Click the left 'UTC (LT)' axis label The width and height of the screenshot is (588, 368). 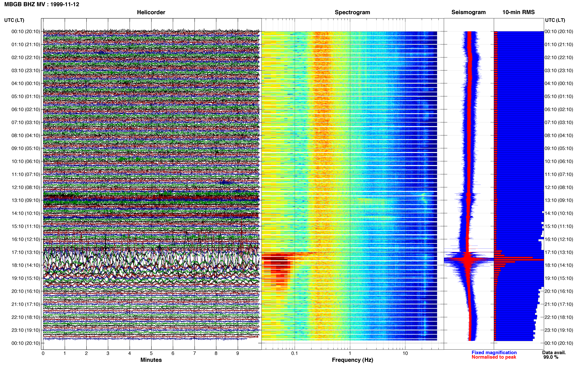pyautogui.click(x=14, y=20)
